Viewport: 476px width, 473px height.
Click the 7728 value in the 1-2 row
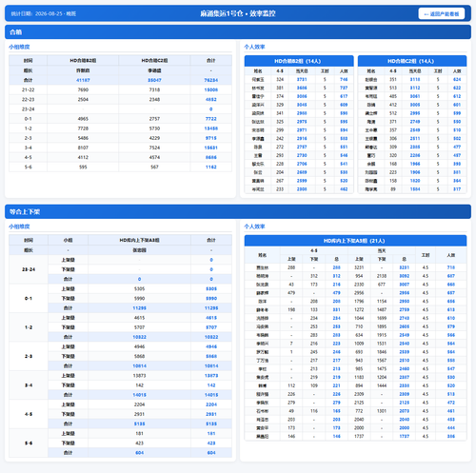[83, 128]
